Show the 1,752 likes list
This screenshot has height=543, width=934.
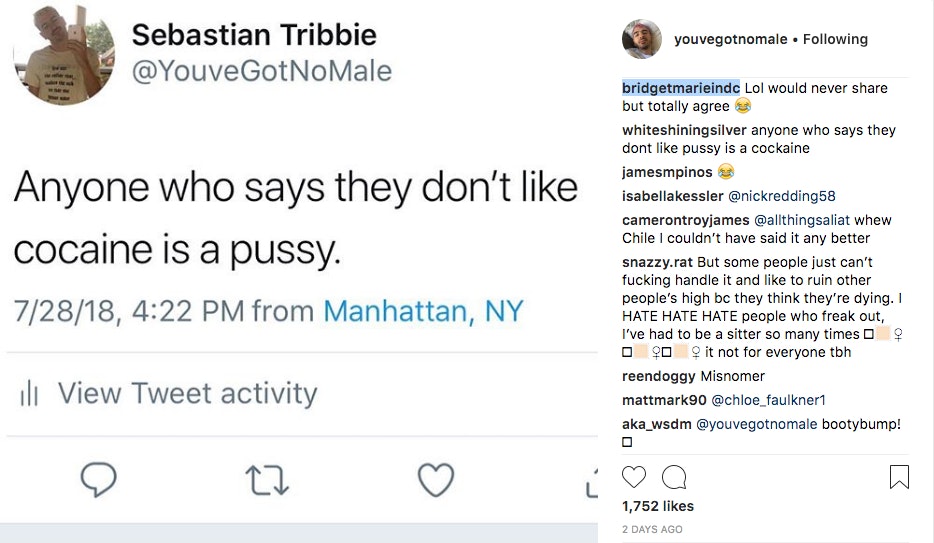pos(658,506)
